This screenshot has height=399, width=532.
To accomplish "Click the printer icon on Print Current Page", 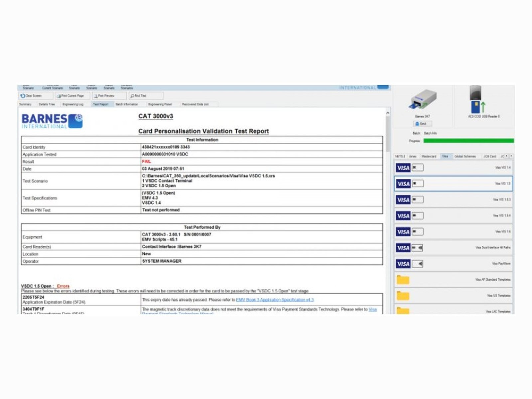I will [59, 96].
